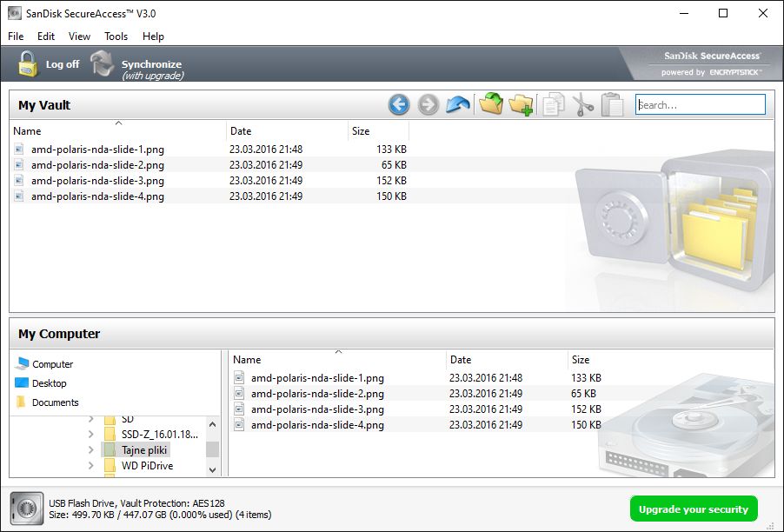Screen dimensions: 784x532
Task: Click inside the Search field
Action: (x=700, y=105)
